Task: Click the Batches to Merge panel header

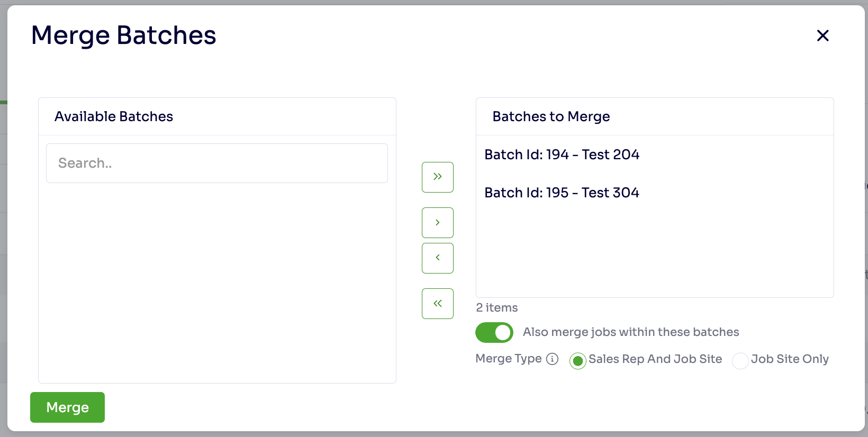Action: click(551, 116)
